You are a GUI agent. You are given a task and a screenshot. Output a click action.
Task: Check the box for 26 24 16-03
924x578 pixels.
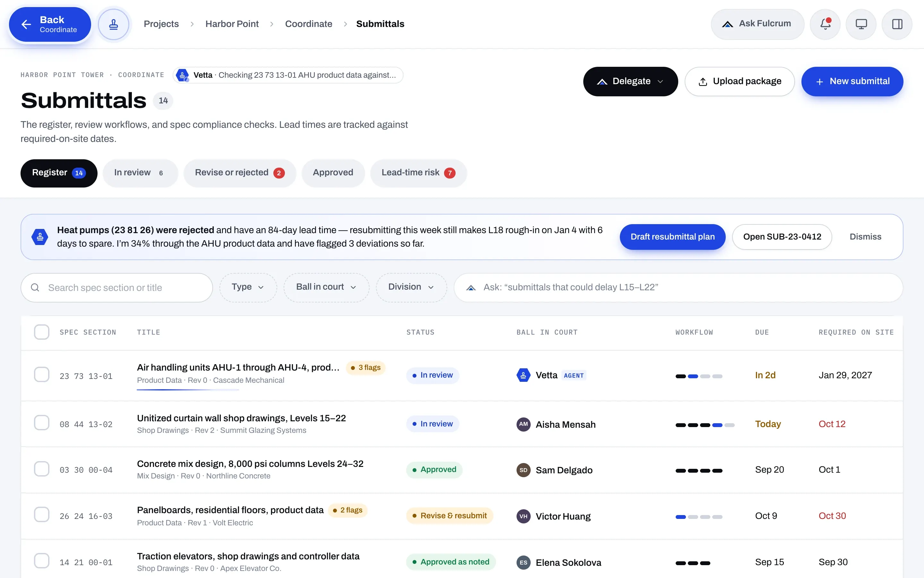[x=42, y=514]
